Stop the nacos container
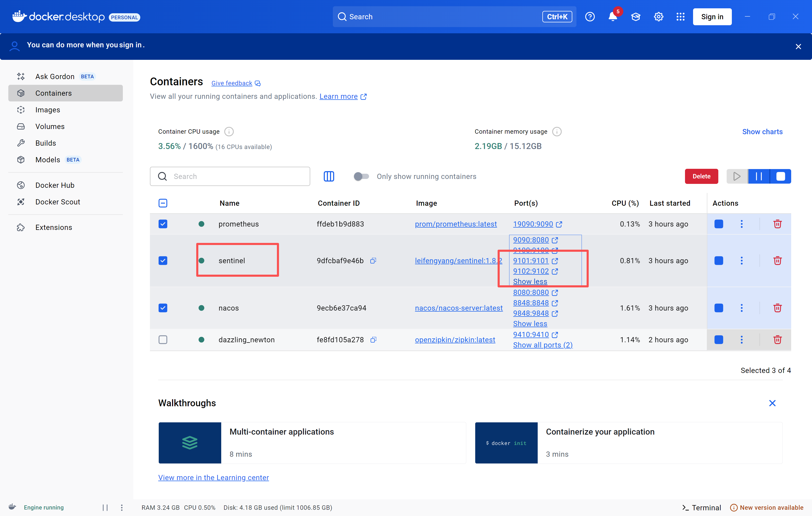The image size is (812, 516). pos(719,308)
